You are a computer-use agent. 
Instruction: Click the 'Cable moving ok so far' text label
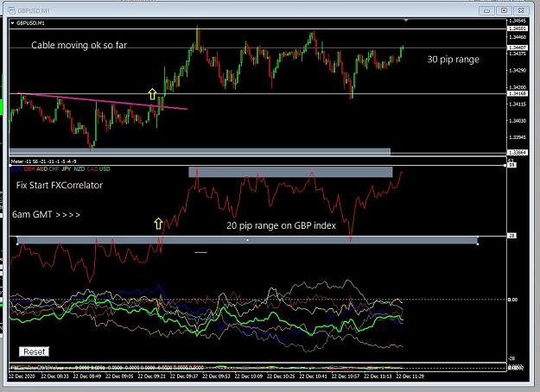[79, 45]
